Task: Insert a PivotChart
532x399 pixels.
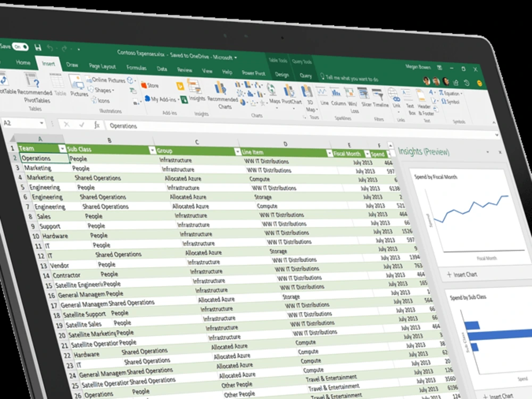Action: point(290,93)
